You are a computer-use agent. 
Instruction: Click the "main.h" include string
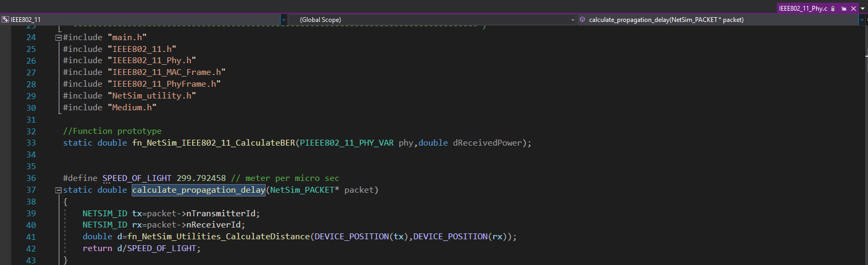click(127, 37)
